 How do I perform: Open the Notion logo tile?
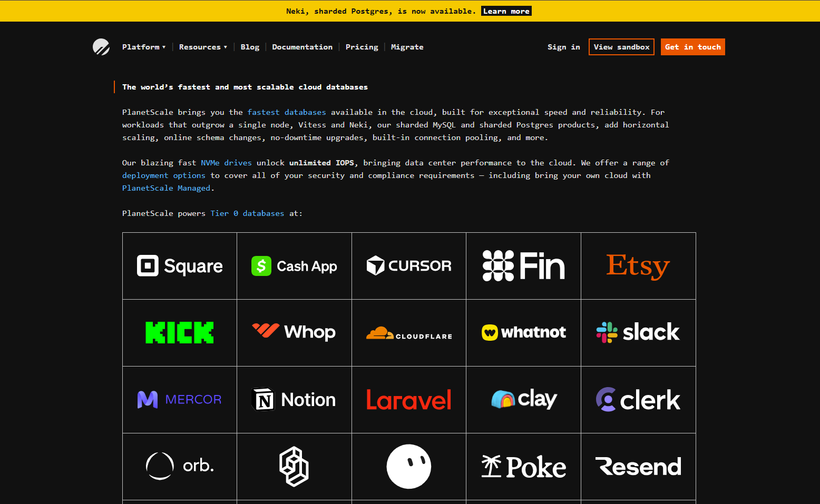294,400
